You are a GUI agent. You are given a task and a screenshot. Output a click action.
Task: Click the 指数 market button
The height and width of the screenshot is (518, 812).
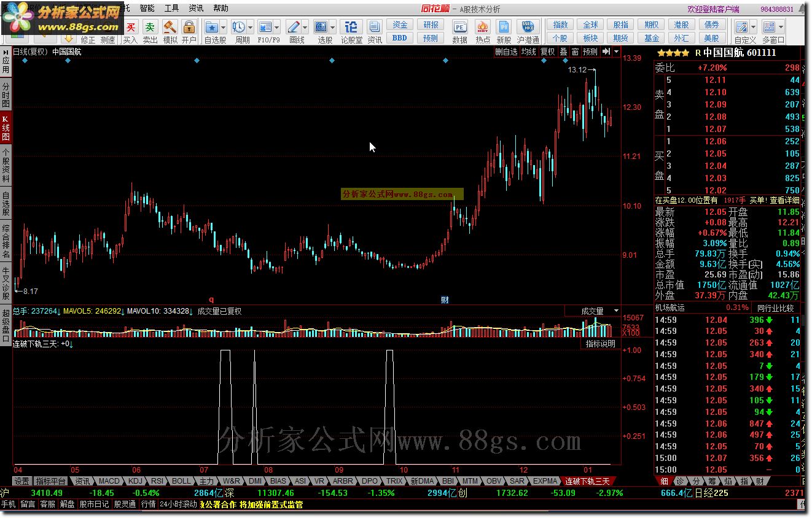pyautogui.click(x=560, y=25)
